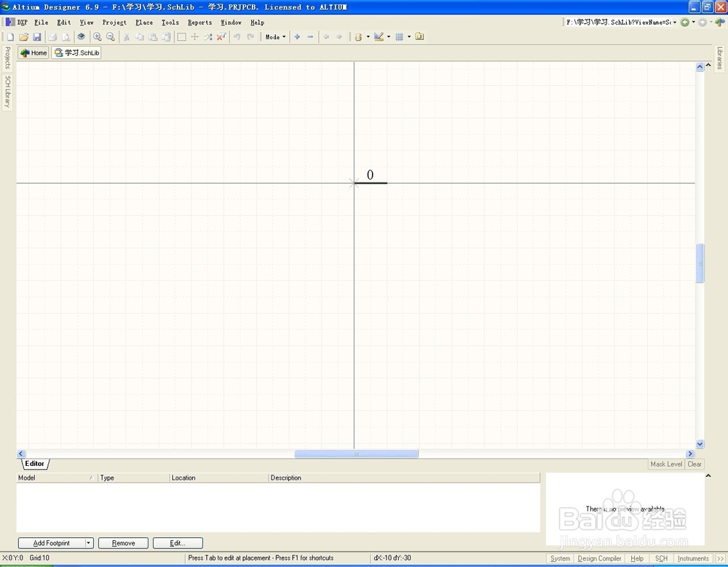Cut selection scissors icon
Screen dimensions: 728x567
coord(126,36)
